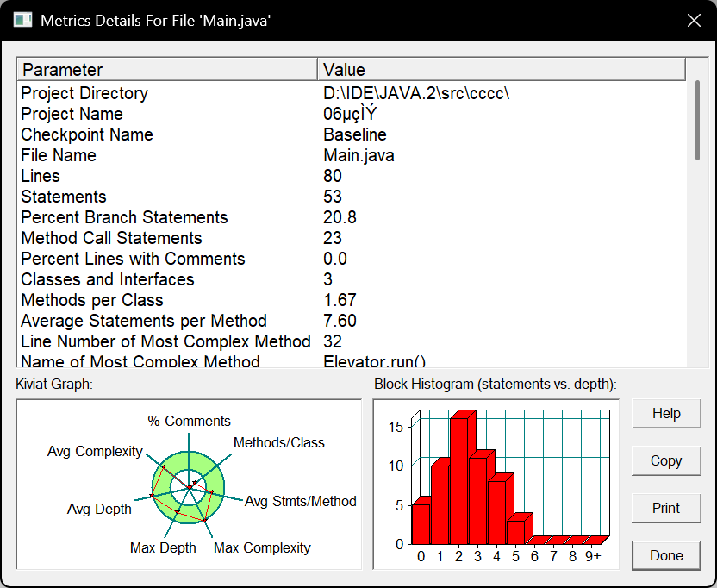
Task: Click the % Comments axis label
Action: point(189,421)
